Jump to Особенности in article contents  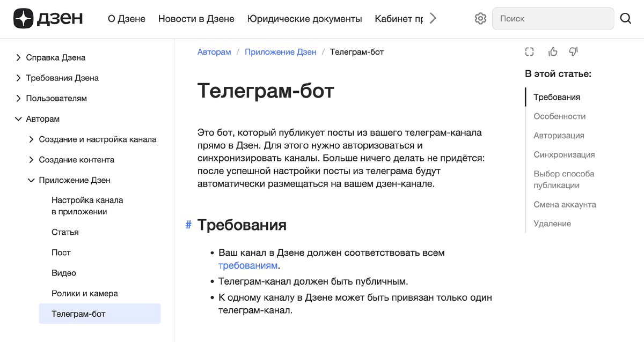559,116
